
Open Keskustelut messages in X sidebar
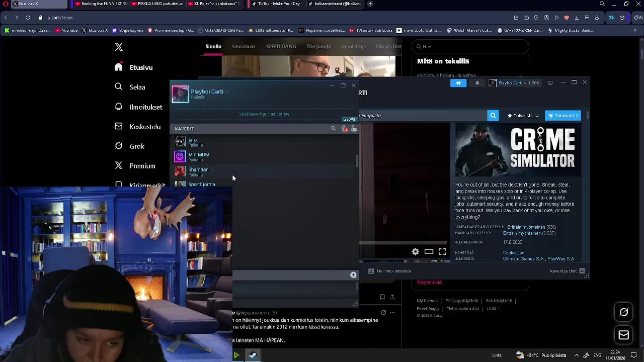point(137,127)
